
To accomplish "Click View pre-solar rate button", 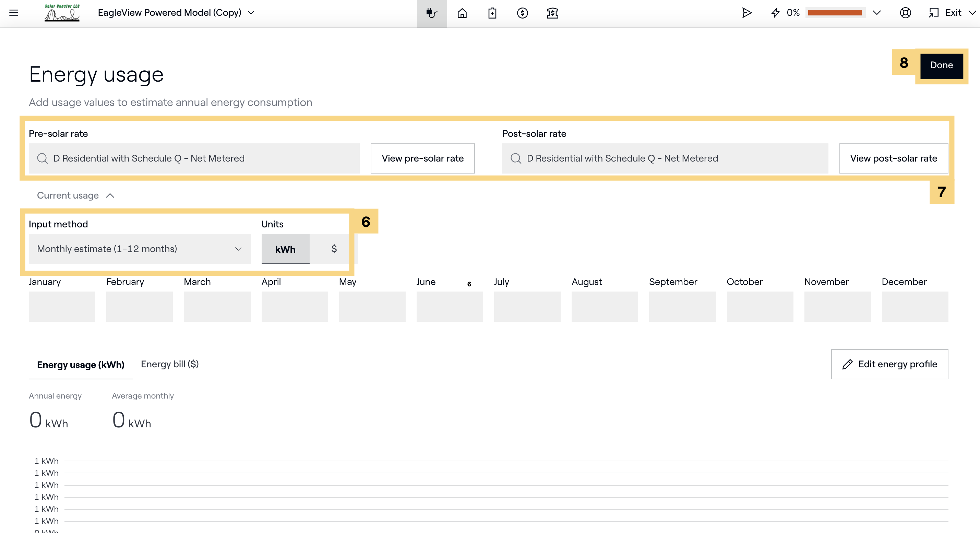I will 422,158.
